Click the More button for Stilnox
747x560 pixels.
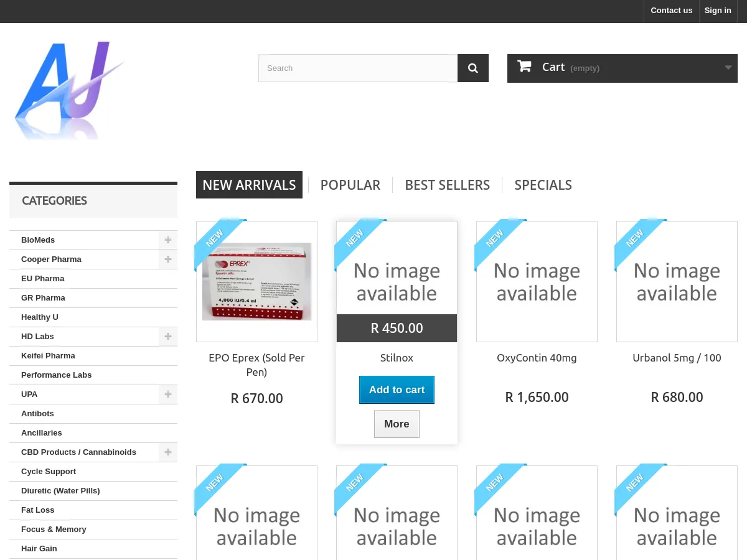pos(397,424)
